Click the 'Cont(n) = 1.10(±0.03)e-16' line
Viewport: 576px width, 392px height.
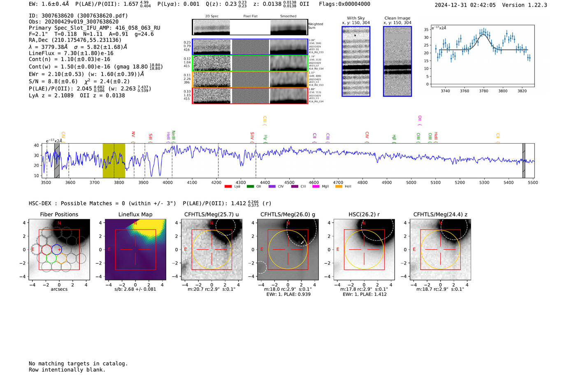pyautogui.click(x=70, y=59)
